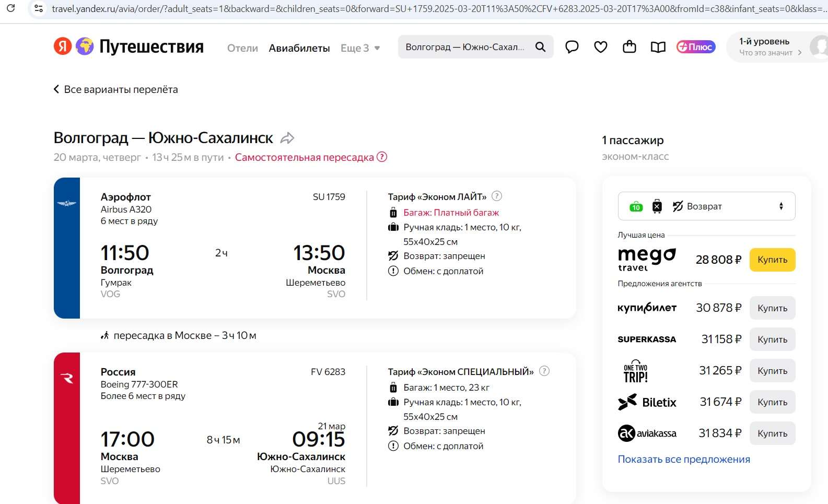Open my orders bag icon
Viewport: 828px width, 504px height.
pos(629,47)
